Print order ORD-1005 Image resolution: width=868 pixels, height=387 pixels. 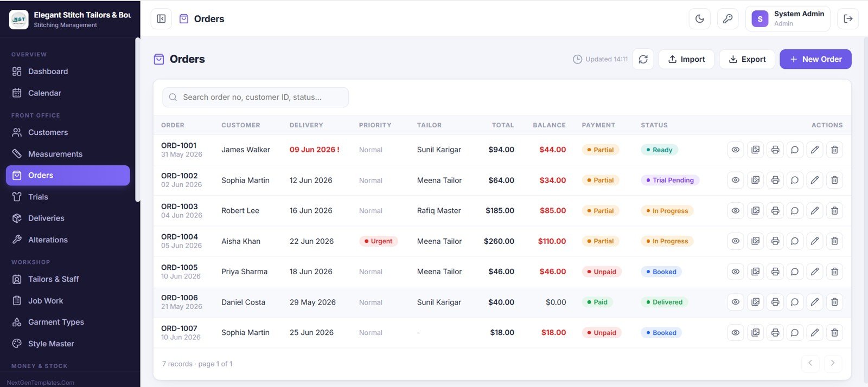tap(775, 272)
